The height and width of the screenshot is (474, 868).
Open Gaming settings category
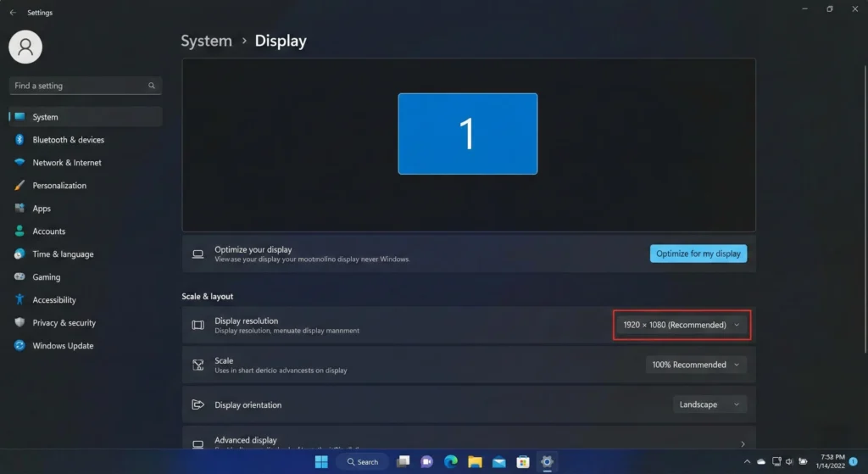coord(46,277)
